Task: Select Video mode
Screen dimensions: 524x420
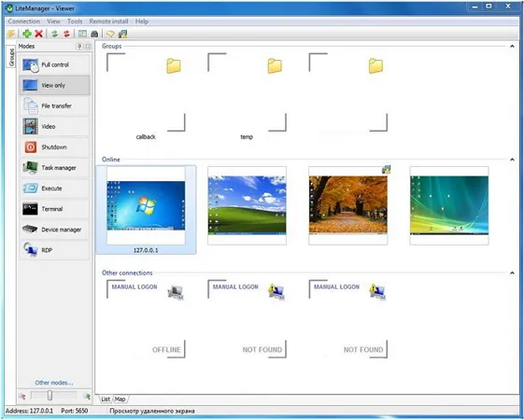Action: (x=54, y=127)
